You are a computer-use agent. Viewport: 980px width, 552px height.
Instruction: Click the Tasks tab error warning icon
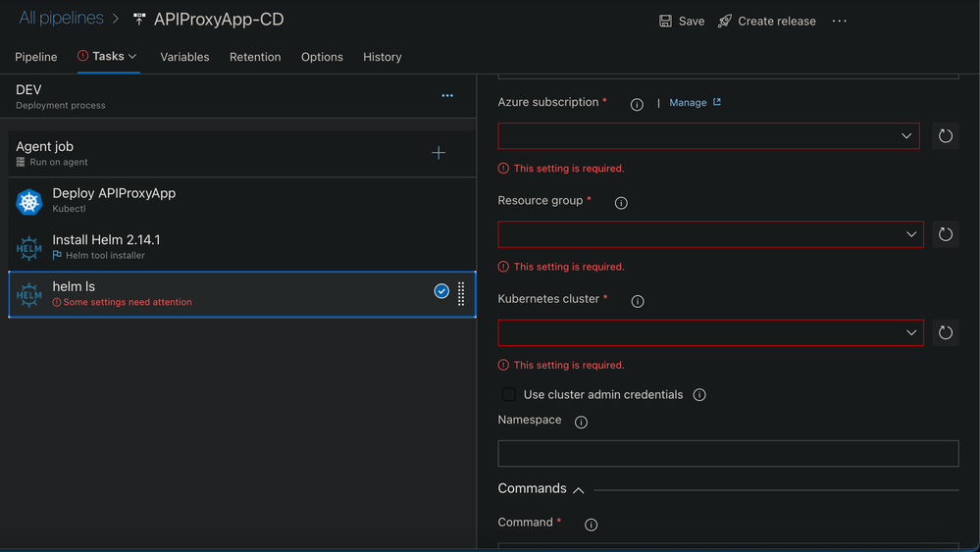point(82,56)
